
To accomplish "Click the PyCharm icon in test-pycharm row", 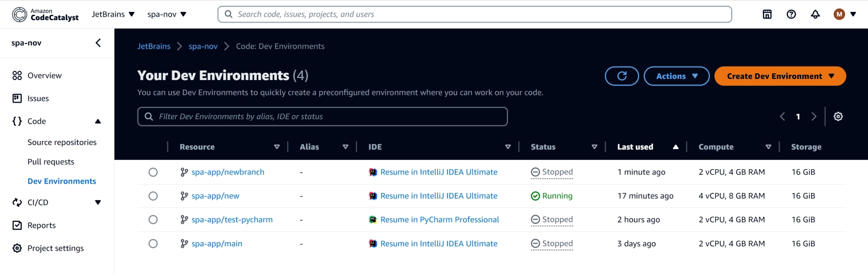I will pyautogui.click(x=373, y=220).
